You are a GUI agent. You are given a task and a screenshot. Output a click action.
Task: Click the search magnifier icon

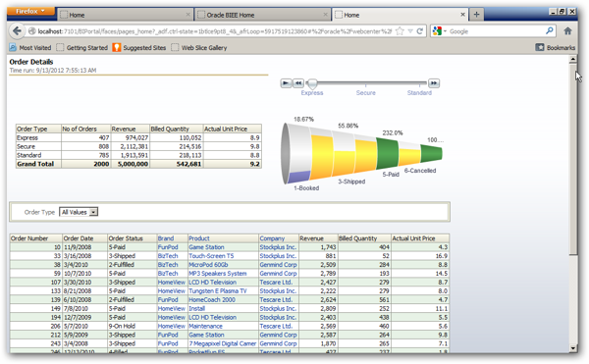tap(549, 30)
